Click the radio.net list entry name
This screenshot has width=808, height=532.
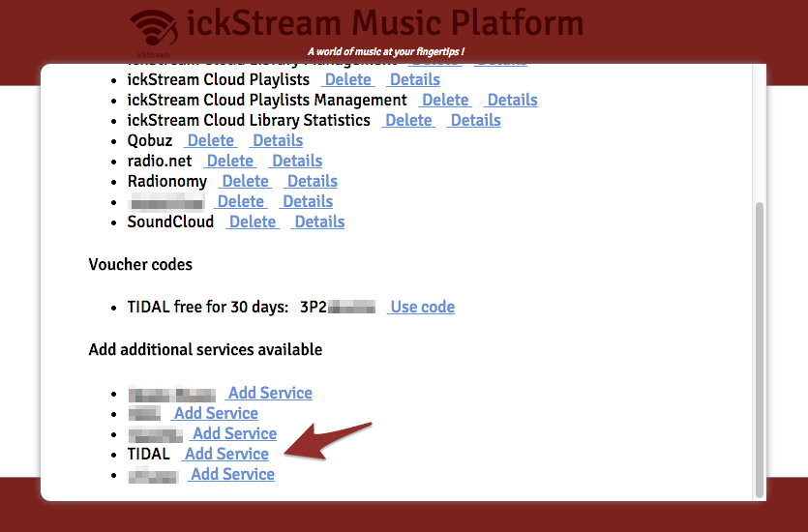(160, 161)
